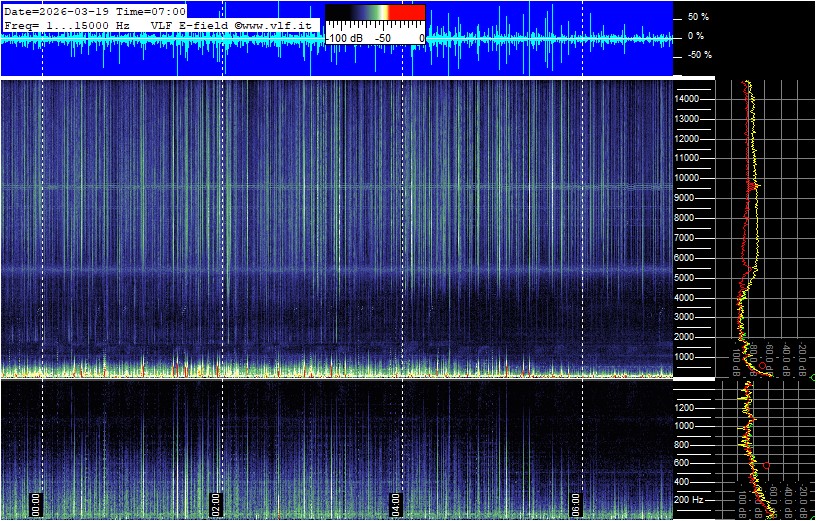Select the 06:00 time marker
816x521 pixels.
[576, 504]
